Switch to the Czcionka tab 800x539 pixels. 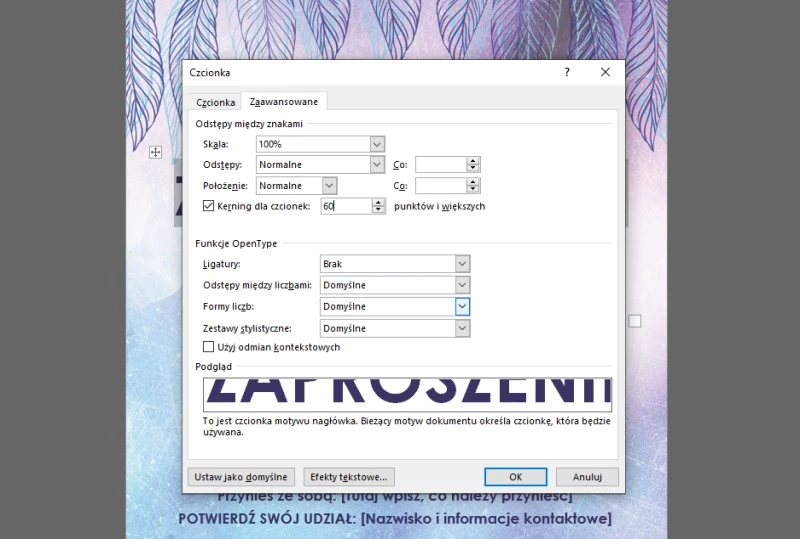click(x=215, y=102)
